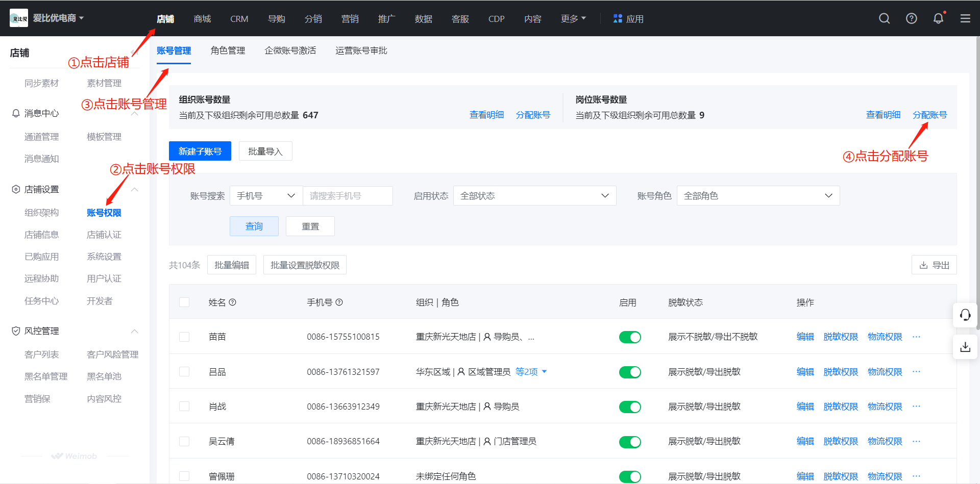This screenshot has width=980, height=484.
Task: Switch to 运营账号审批 tab
Action: (x=361, y=50)
